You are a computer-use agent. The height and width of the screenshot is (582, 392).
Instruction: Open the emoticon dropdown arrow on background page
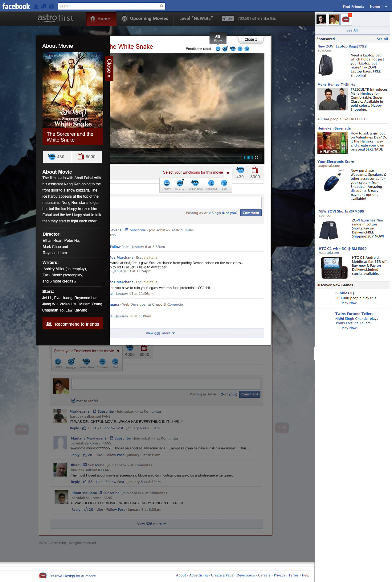[x=118, y=351]
